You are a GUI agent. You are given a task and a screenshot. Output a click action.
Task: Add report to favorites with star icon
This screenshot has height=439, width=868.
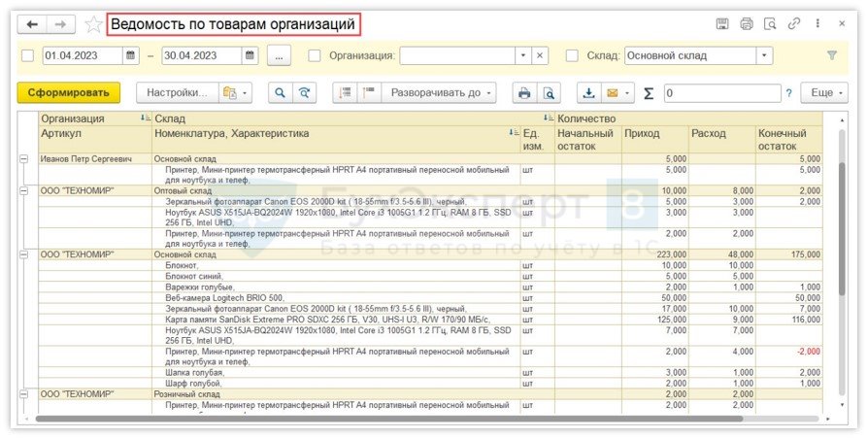(93, 24)
